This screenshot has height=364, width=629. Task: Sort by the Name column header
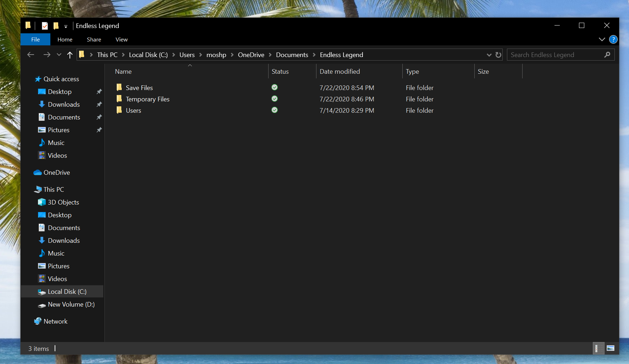(190, 71)
